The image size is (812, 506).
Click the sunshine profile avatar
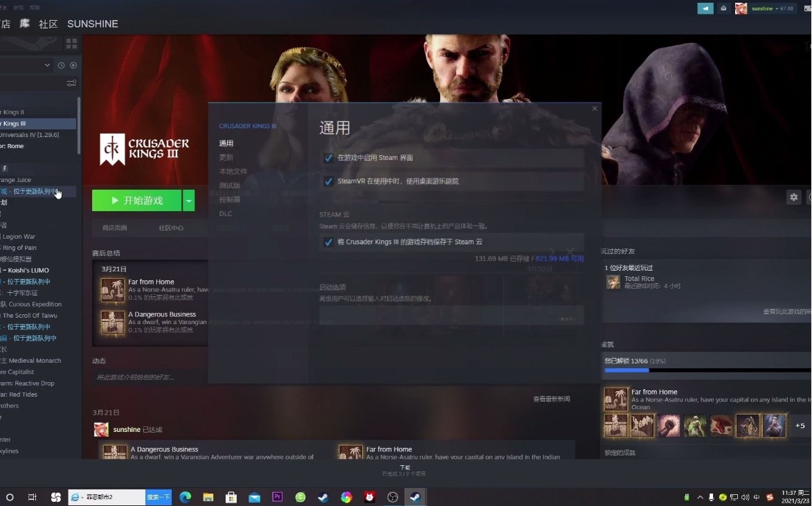point(741,9)
